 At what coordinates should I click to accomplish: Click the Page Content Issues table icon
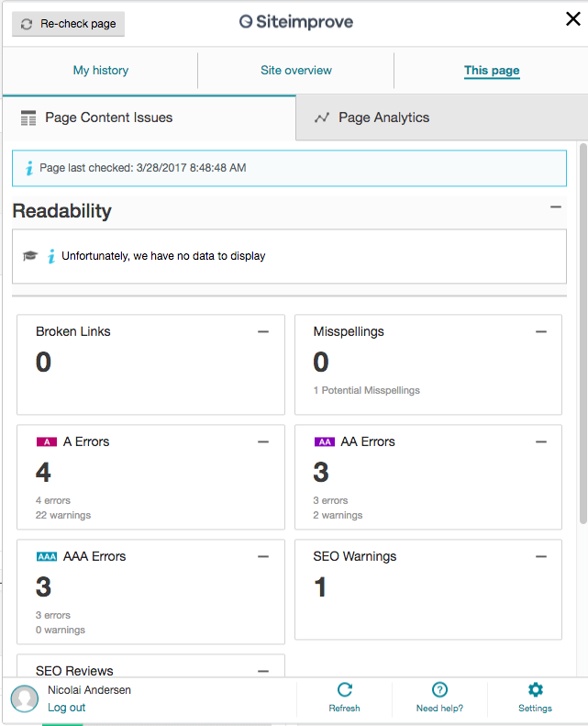pos(28,118)
